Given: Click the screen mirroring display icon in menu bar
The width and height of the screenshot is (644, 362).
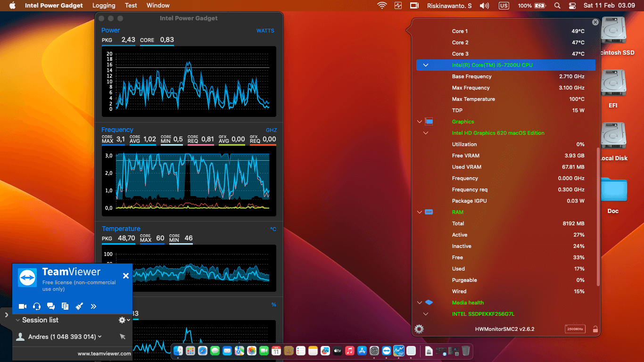Looking at the screenshot, I should tap(414, 6).
